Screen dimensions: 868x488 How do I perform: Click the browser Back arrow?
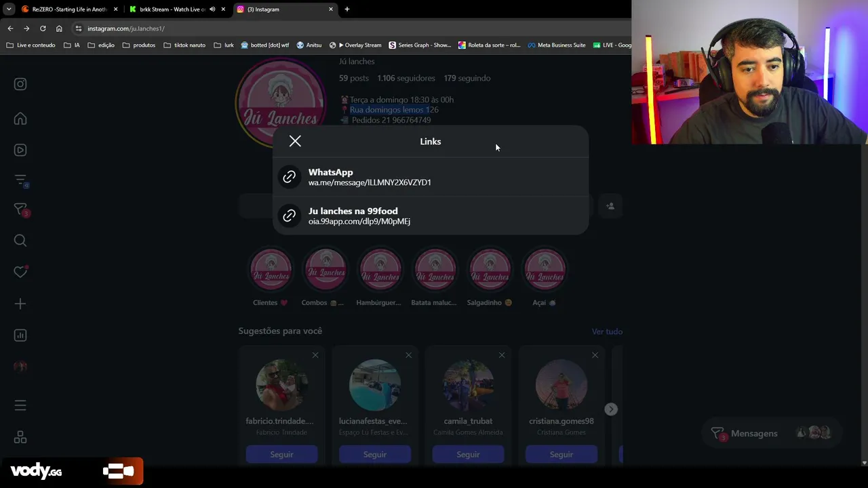click(x=10, y=28)
